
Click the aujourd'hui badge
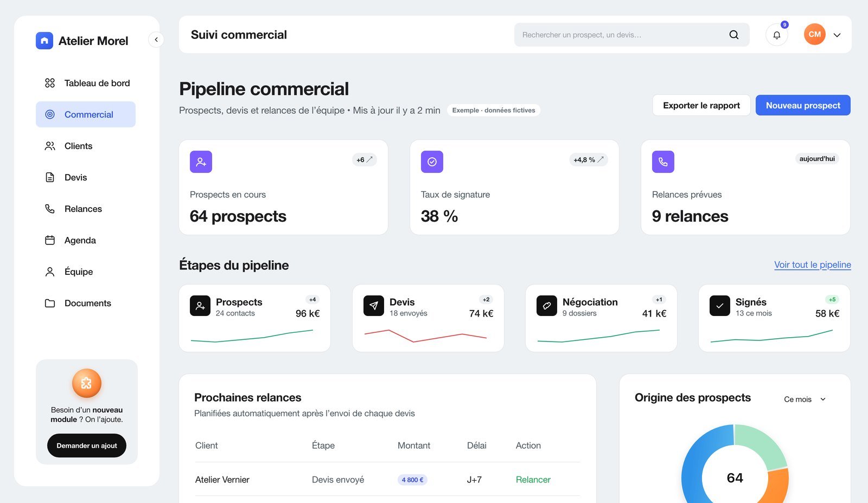[x=817, y=159]
